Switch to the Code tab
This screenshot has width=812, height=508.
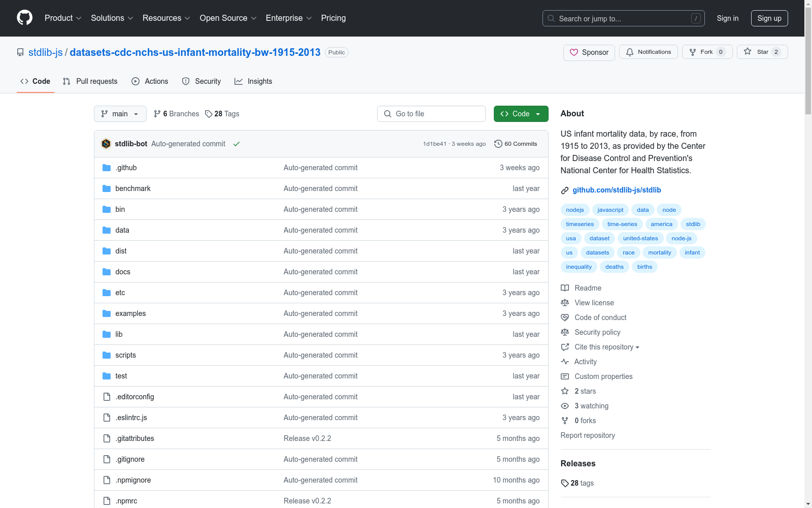[36, 81]
